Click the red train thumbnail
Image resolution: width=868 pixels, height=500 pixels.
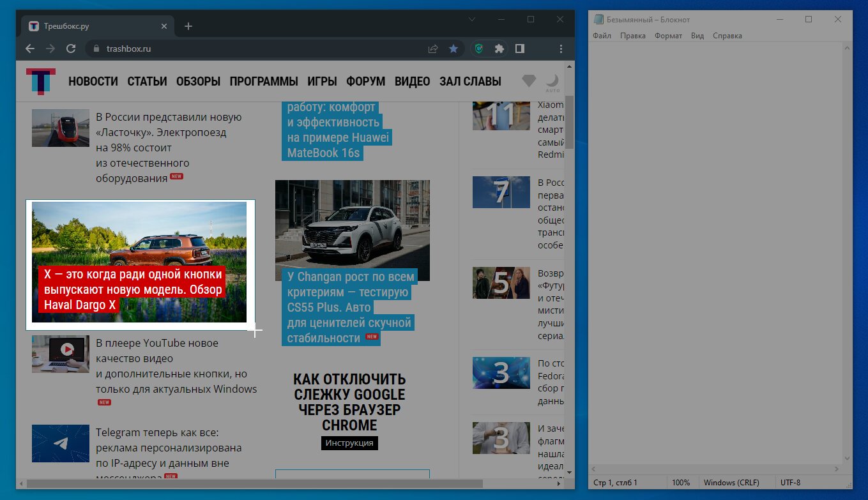pos(61,128)
